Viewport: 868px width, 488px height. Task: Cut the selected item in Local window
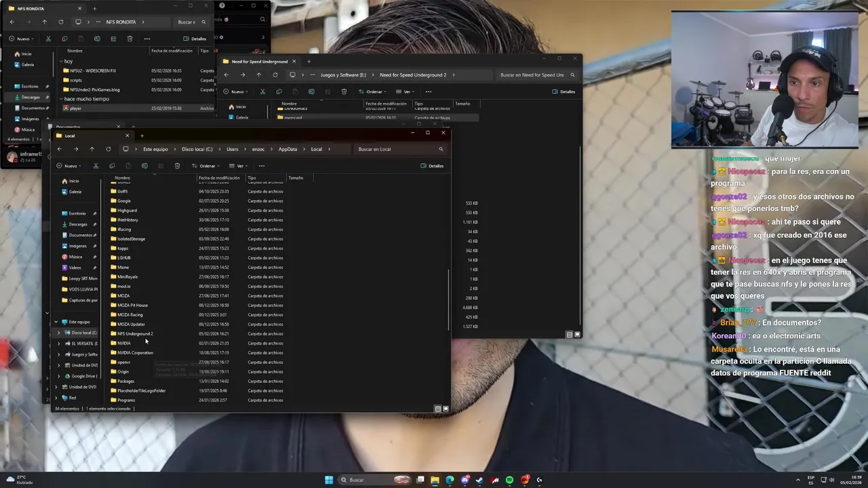(96, 166)
